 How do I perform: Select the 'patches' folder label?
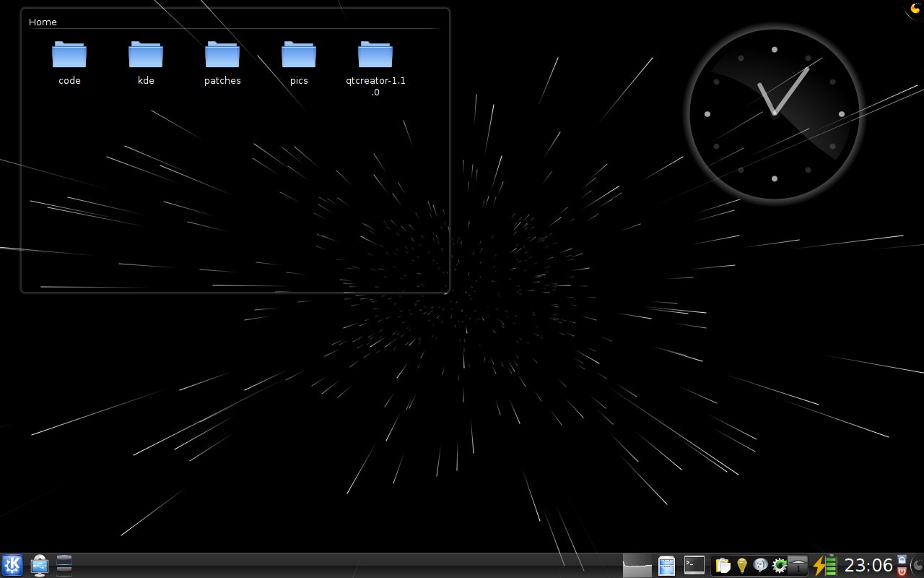tap(222, 81)
